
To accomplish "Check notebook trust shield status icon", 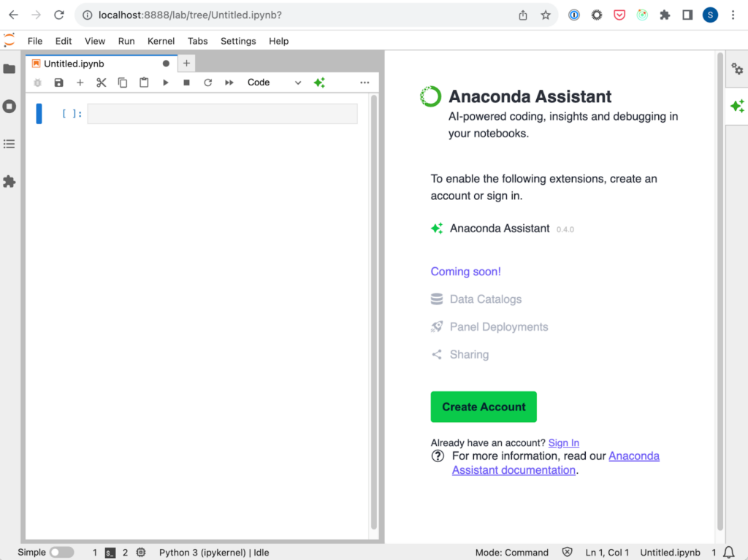I will [x=567, y=553].
